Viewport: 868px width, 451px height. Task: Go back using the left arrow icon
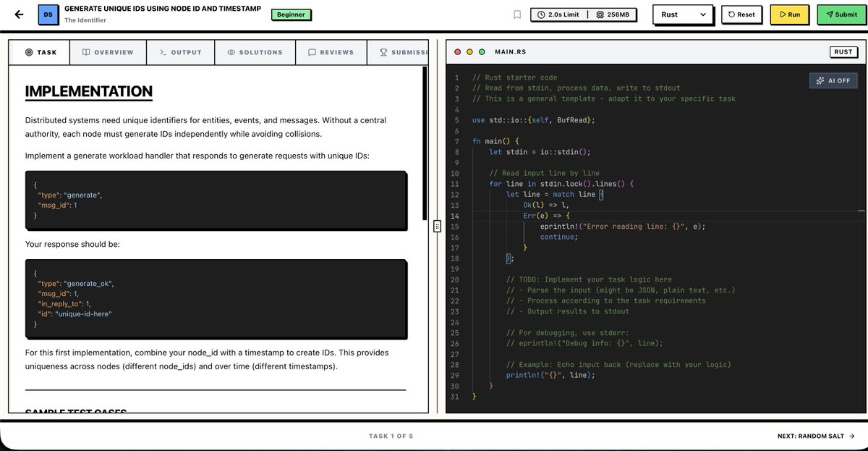click(x=19, y=14)
